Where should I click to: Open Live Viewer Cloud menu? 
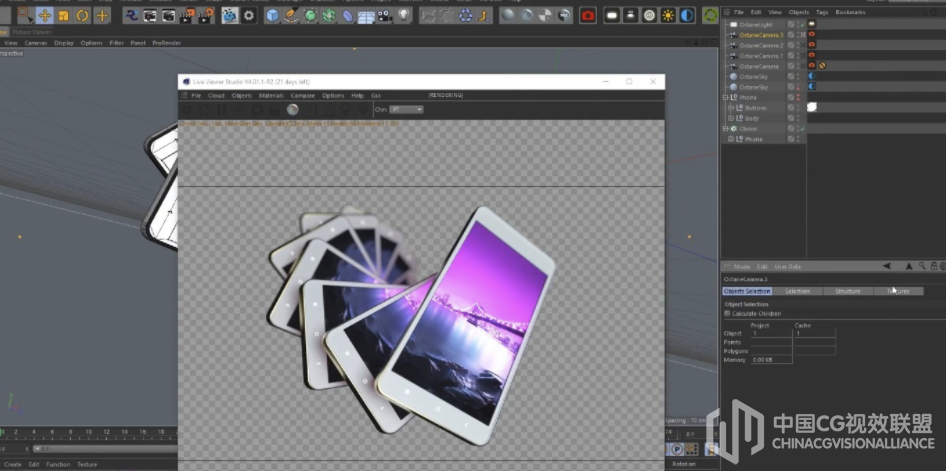pyautogui.click(x=216, y=95)
